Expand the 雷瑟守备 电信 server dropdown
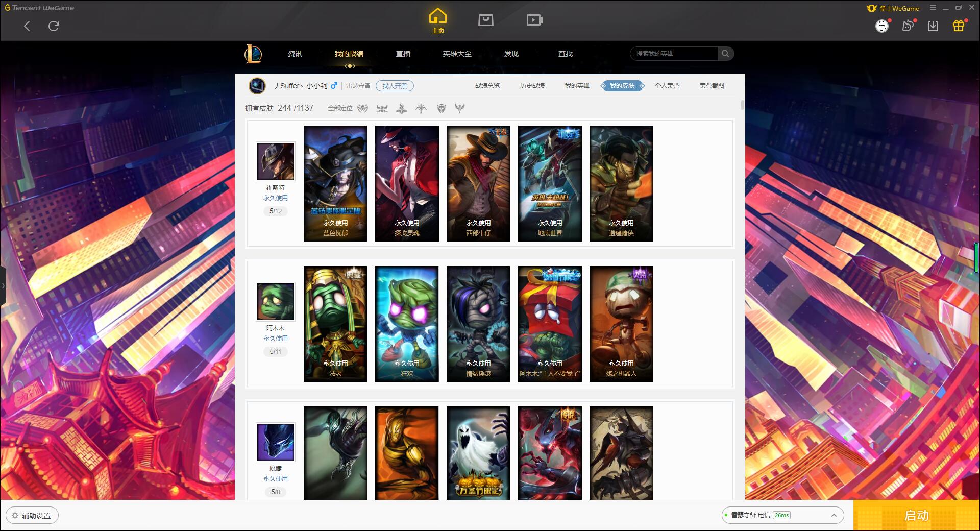This screenshot has width=980, height=531. (782, 515)
